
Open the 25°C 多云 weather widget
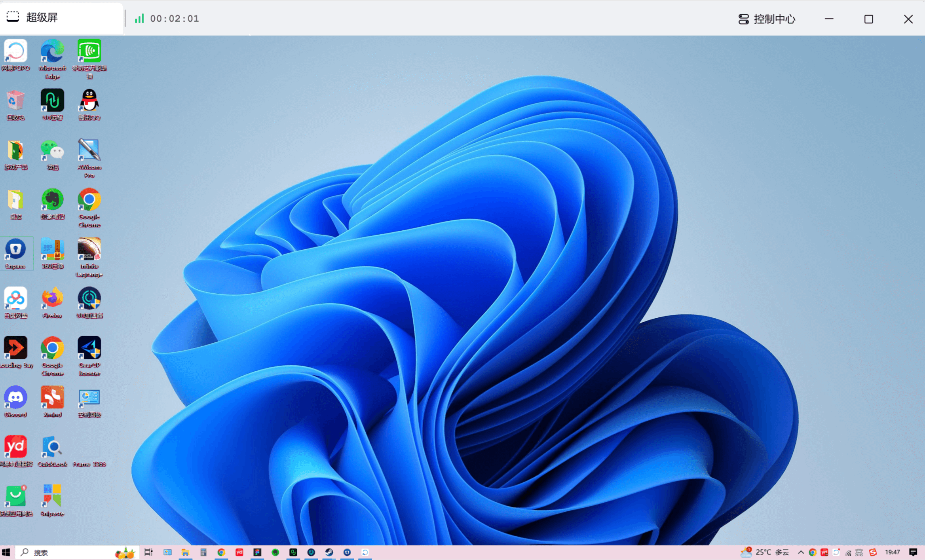765,552
